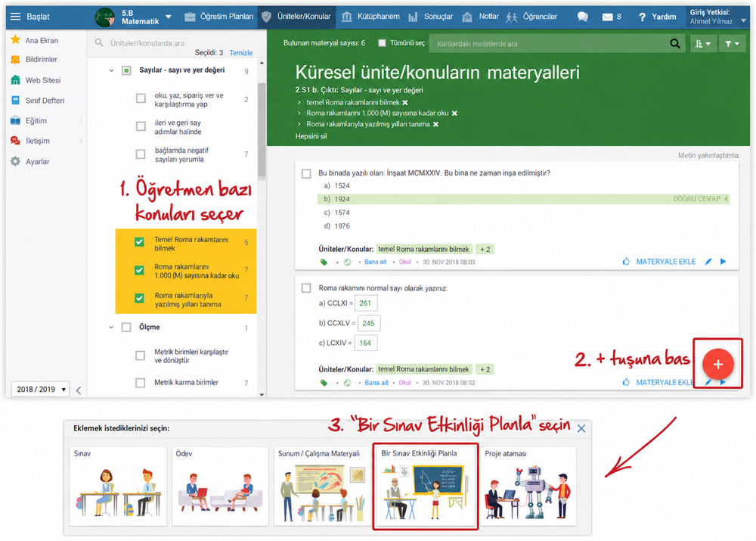Toggle the 'Tümünü seç' checkbox
756x541 pixels.
tap(382, 43)
